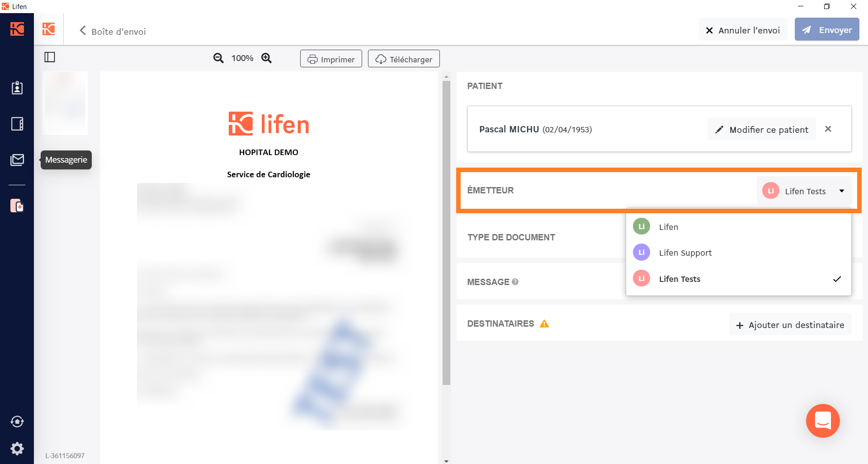Screen dimensions: 868x464
Task: Choose Lifen Support as sender
Action: 739,253
